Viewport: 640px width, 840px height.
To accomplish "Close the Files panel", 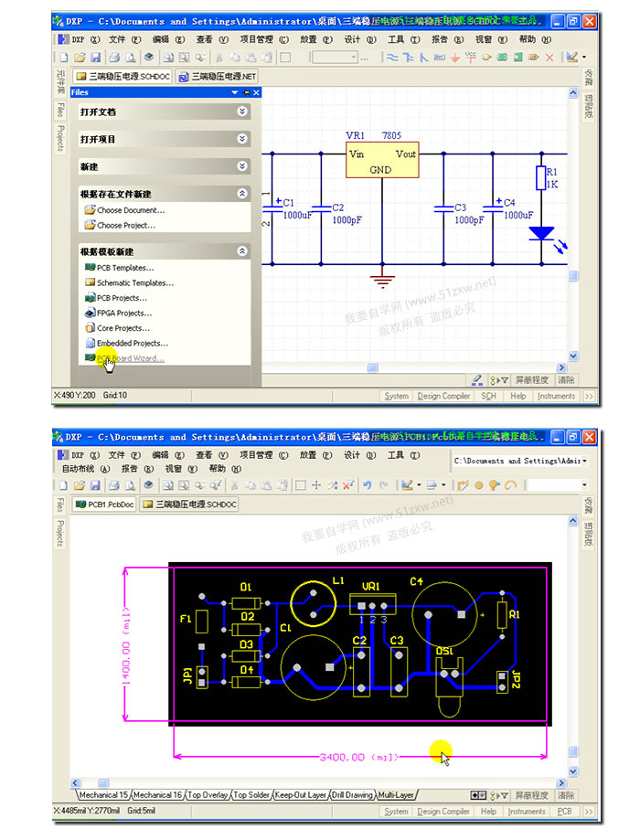I will point(256,92).
